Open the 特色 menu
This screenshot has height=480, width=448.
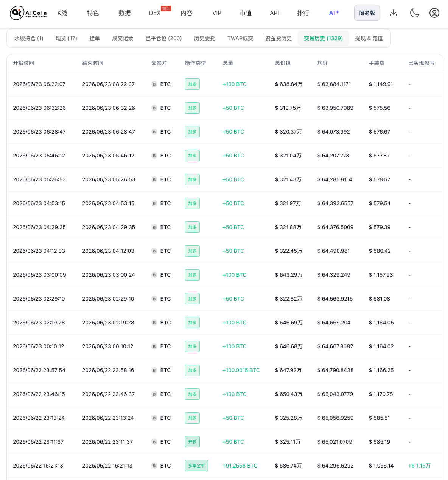pos(93,13)
